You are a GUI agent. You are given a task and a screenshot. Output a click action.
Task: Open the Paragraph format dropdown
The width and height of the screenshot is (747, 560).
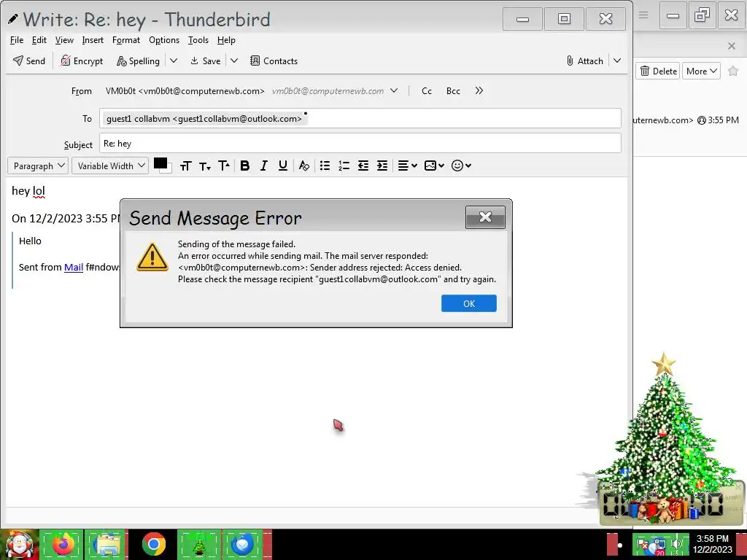click(38, 166)
